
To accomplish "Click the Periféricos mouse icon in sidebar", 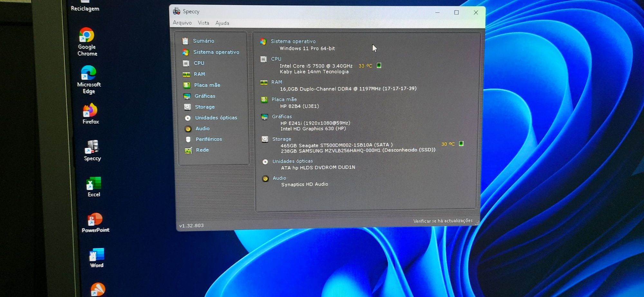I will tap(188, 139).
